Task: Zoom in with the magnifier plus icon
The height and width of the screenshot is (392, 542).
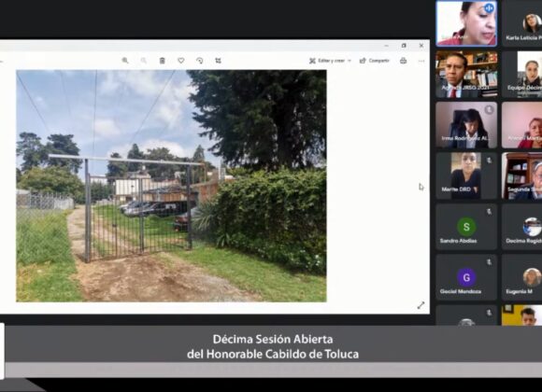Action: pos(125,61)
